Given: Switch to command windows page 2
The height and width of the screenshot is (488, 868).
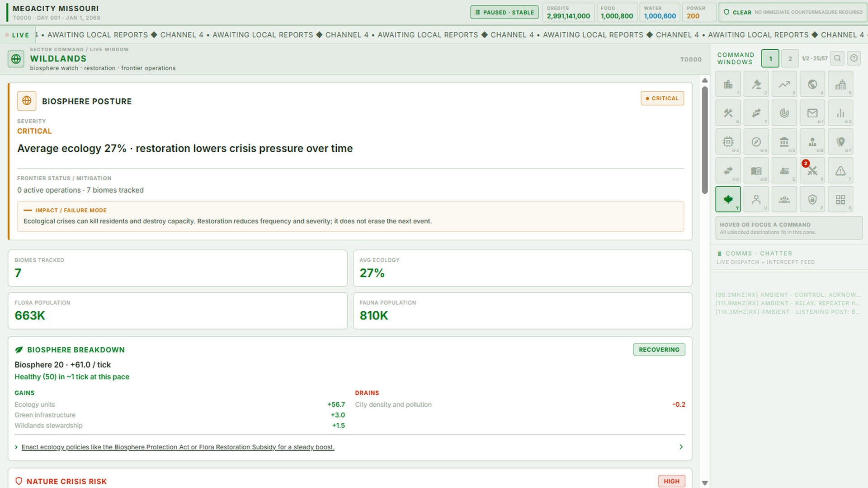Looking at the screenshot, I should tap(790, 58).
